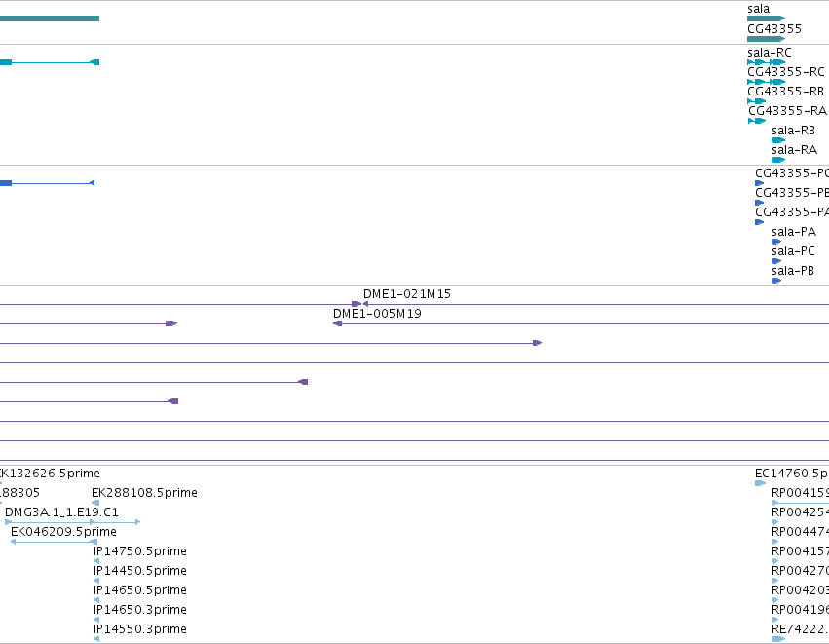Select the EK046209.5prime feature line
This screenshot has width=829, height=644.
click(54, 542)
